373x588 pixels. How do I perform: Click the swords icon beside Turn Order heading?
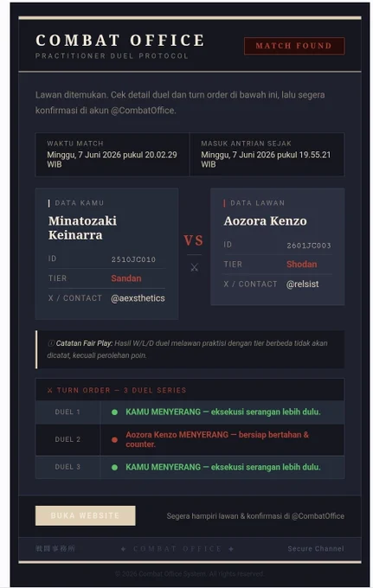click(x=50, y=390)
